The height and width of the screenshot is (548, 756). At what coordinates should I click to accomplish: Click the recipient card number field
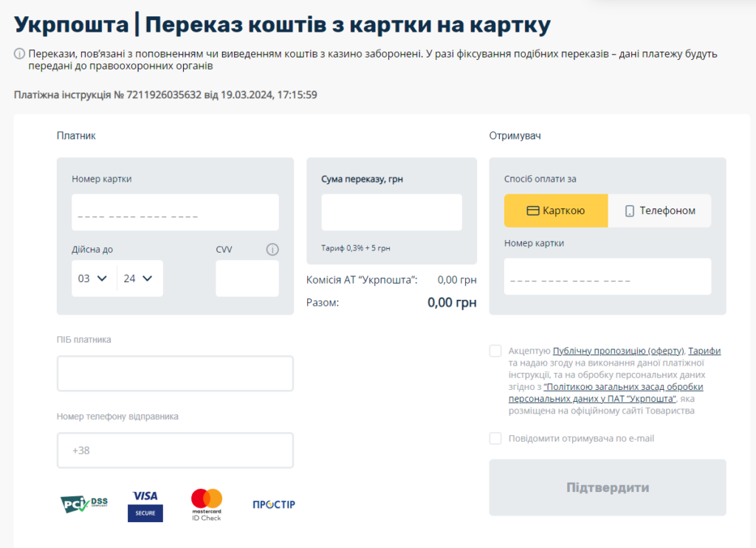[x=607, y=275]
